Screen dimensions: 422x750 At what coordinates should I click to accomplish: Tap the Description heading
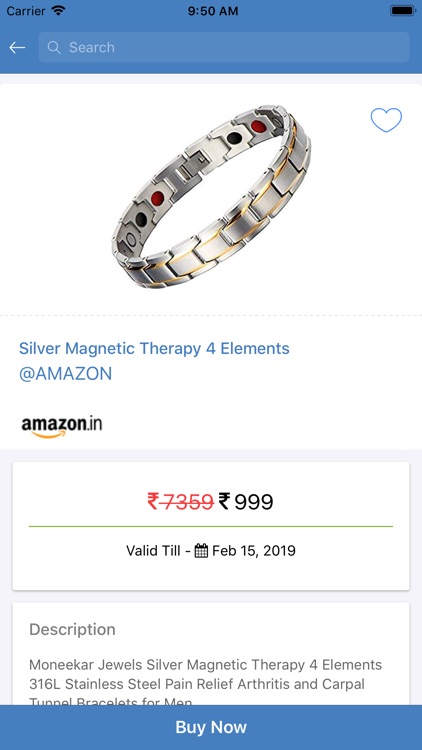72,629
